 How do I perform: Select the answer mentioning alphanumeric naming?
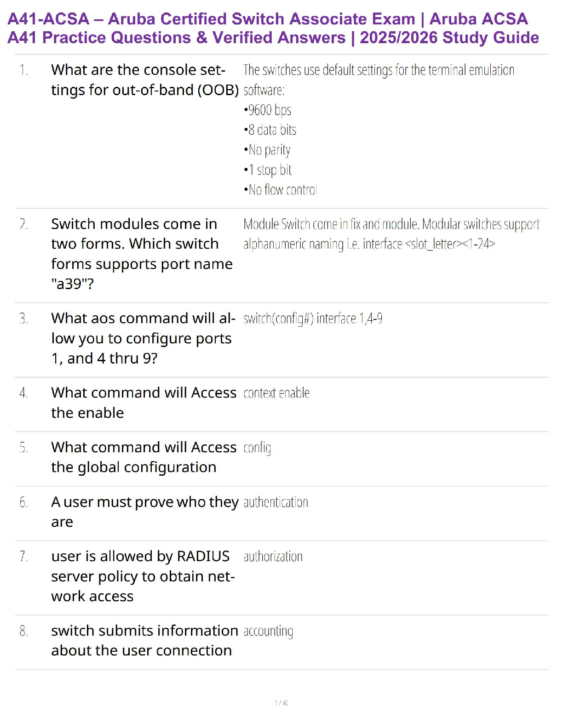[391, 234]
